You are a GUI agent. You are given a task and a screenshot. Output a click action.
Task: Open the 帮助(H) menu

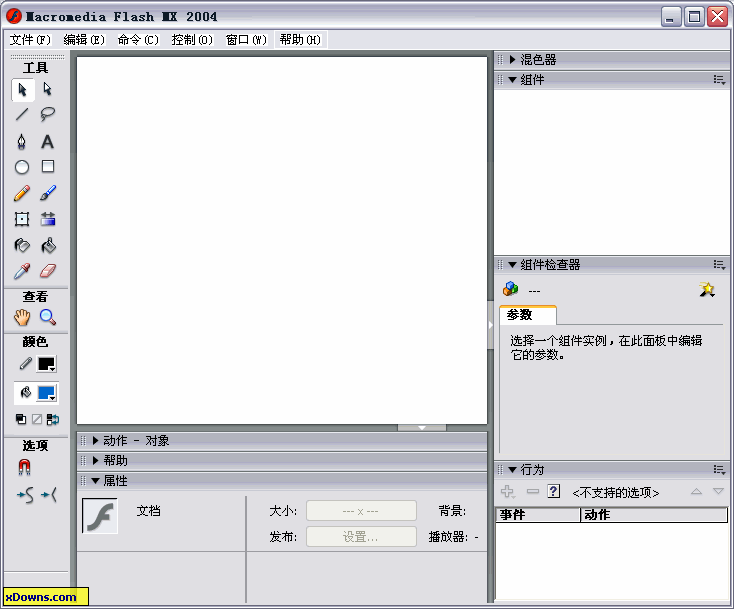300,40
